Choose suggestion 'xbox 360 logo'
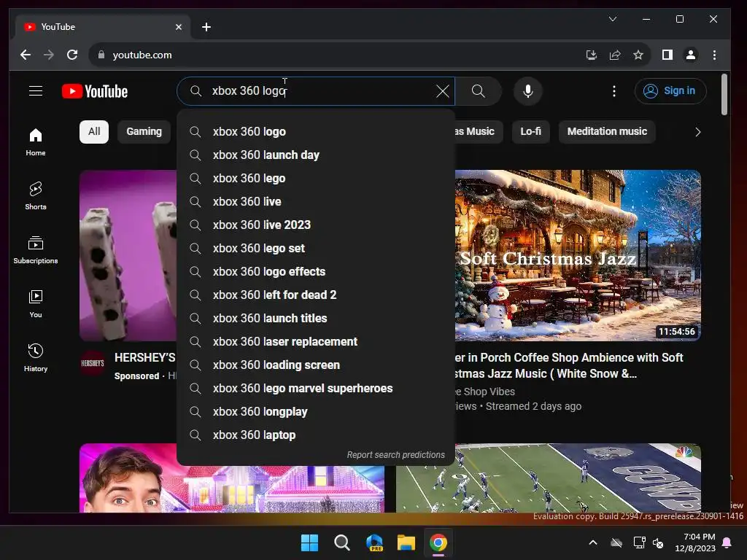Image resolution: width=747 pixels, height=560 pixels. pyautogui.click(x=315, y=131)
